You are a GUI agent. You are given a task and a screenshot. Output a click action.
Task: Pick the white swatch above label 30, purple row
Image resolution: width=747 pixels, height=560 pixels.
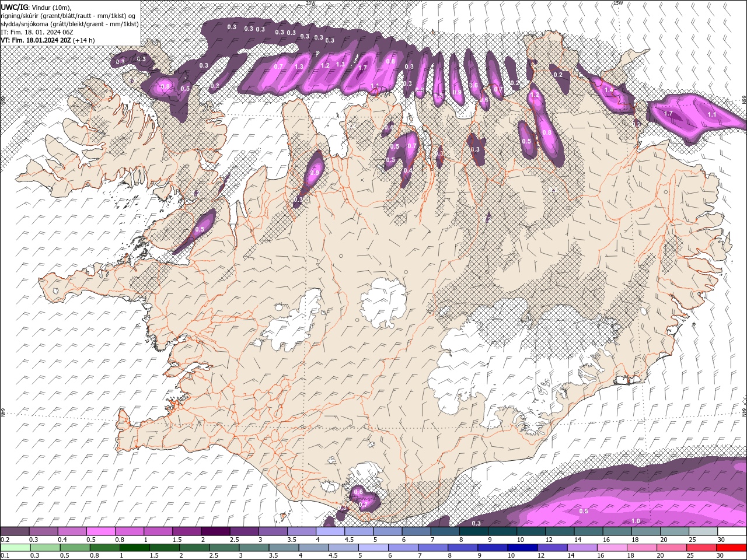pyautogui.click(x=732, y=531)
